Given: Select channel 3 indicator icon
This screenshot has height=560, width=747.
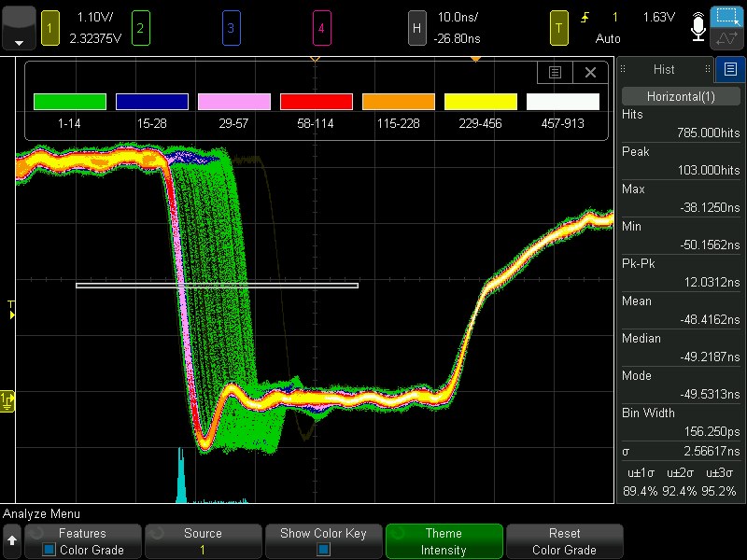Looking at the screenshot, I should 231,29.
